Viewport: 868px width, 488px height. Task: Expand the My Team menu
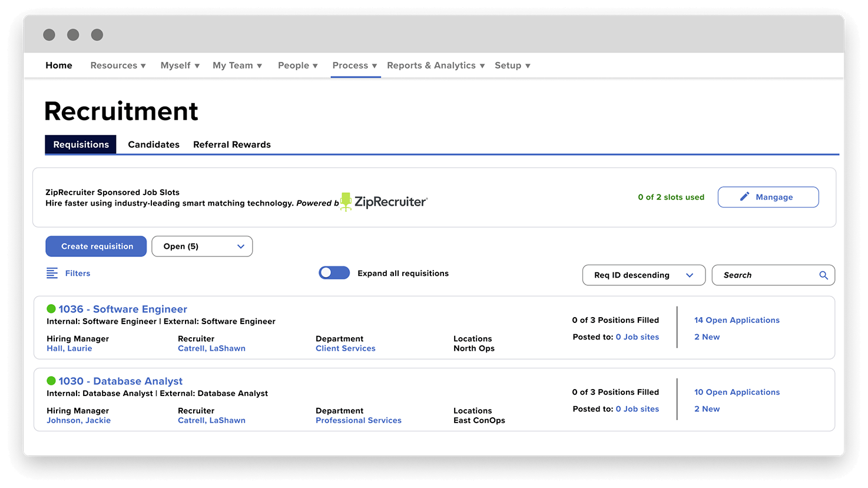tap(237, 65)
